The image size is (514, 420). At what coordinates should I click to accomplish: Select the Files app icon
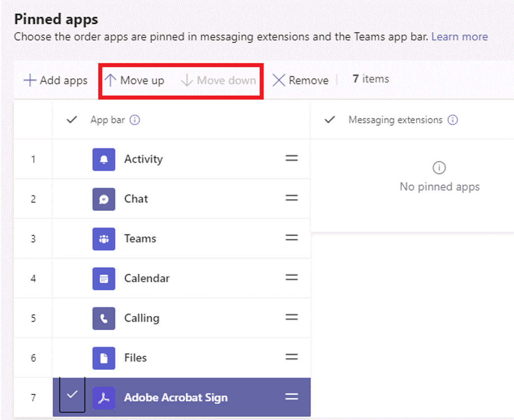point(104,358)
